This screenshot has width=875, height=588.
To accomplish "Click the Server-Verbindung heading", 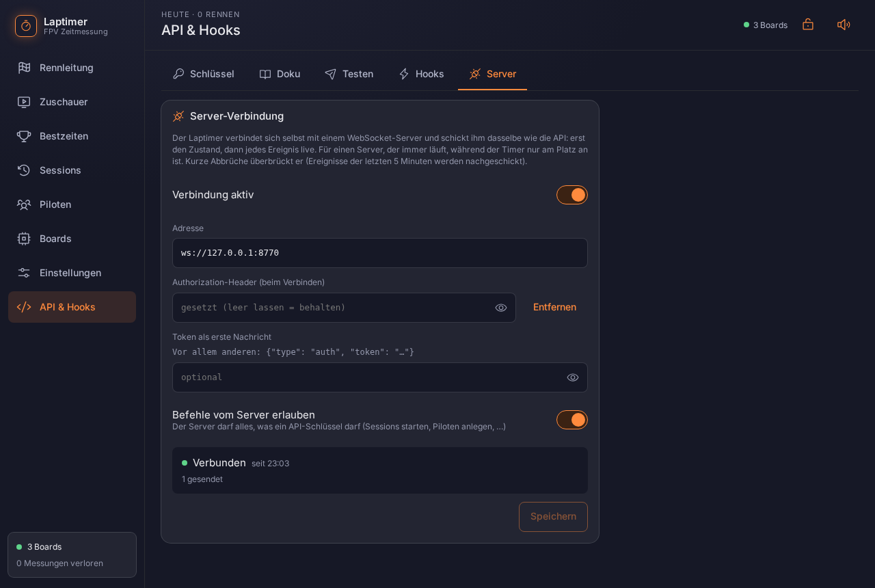I will (237, 116).
